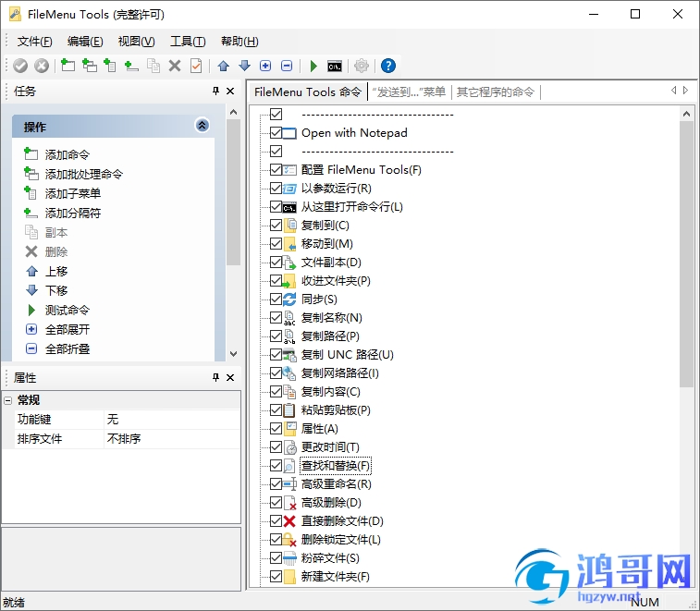Click 添加命令 in the task pane

tap(67, 154)
